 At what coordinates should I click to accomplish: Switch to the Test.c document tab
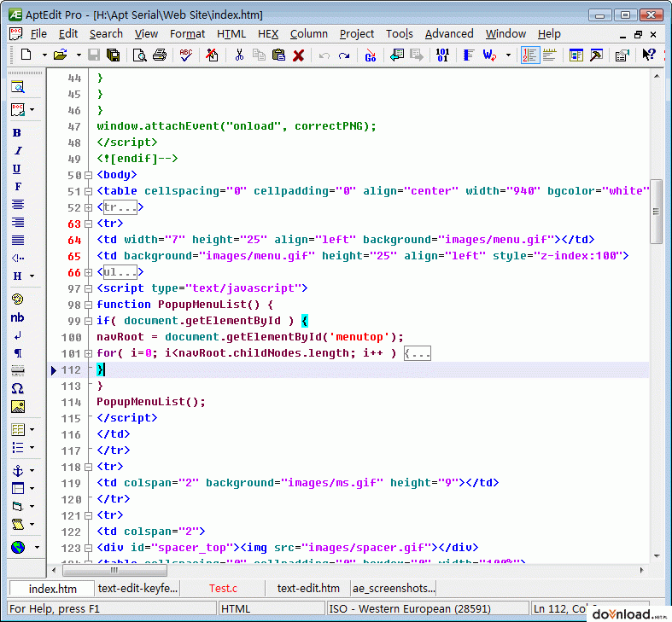[x=223, y=588]
